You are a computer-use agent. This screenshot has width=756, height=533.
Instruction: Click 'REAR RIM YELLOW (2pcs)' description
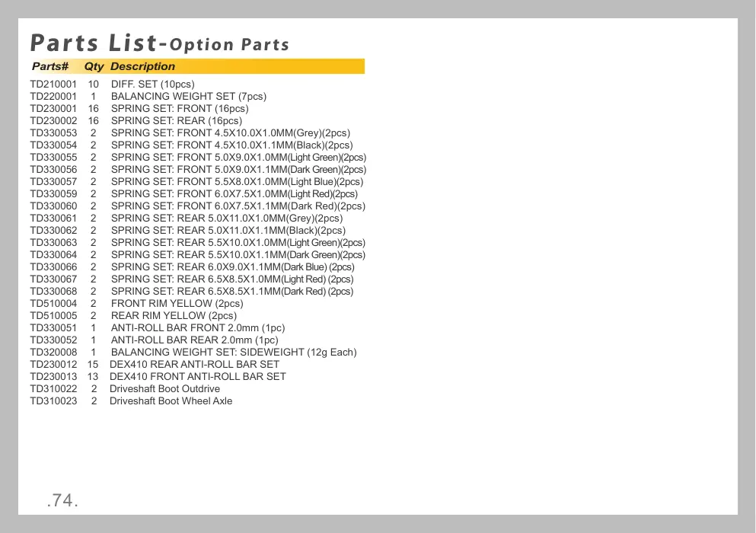174,315
